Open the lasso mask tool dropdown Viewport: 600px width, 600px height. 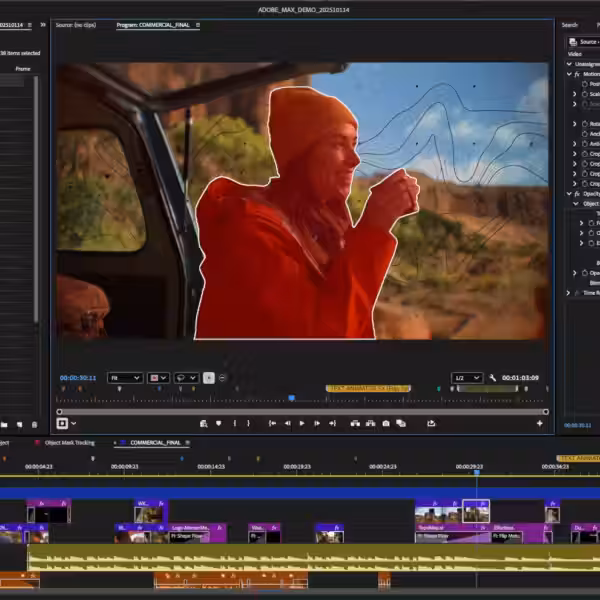point(186,378)
